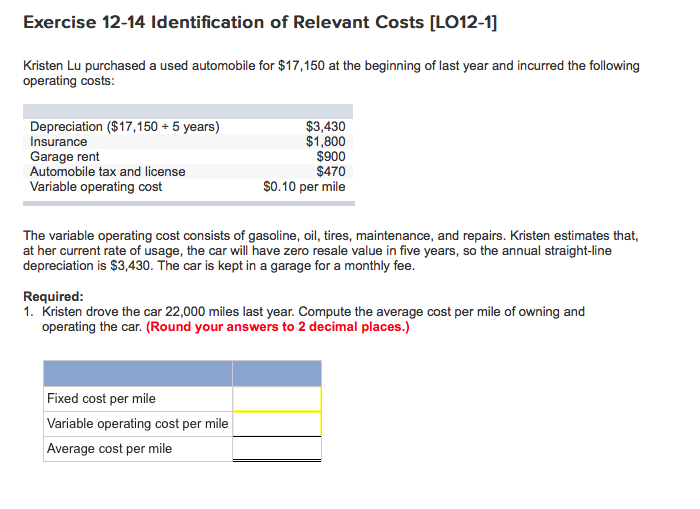Click the 'Depreciation ($17,150 ÷ 5 years)' row label
Image resolution: width=700 pixels, height=509 pixels.
coord(125,127)
